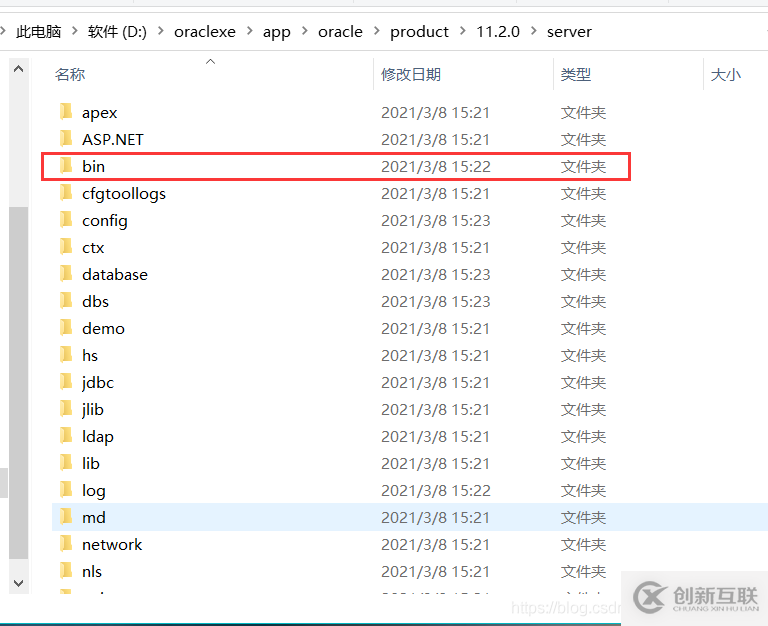Sort by the 大小 column header

pos(726,74)
